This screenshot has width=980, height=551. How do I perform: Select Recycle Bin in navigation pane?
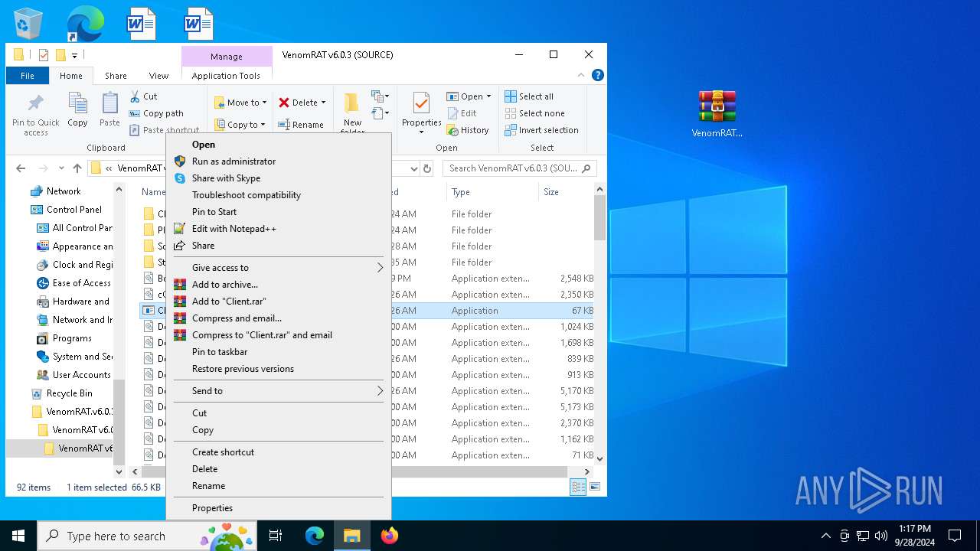pyautogui.click(x=69, y=393)
